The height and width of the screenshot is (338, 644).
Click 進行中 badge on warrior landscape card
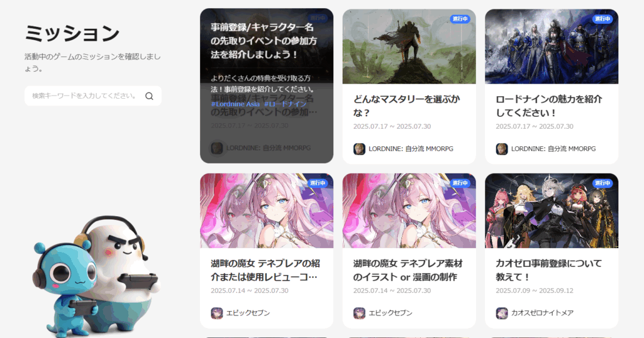pos(460,19)
